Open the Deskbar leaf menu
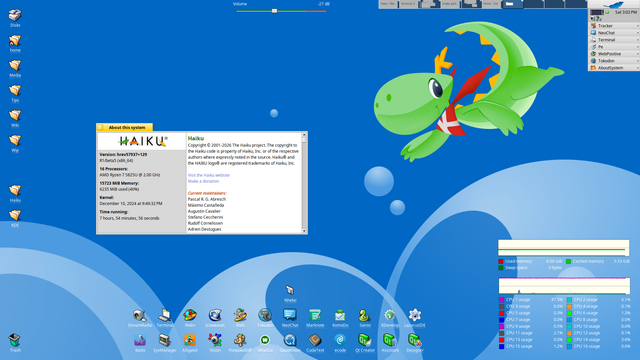This screenshot has height=360, width=640. pyautogui.click(x=613, y=4)
